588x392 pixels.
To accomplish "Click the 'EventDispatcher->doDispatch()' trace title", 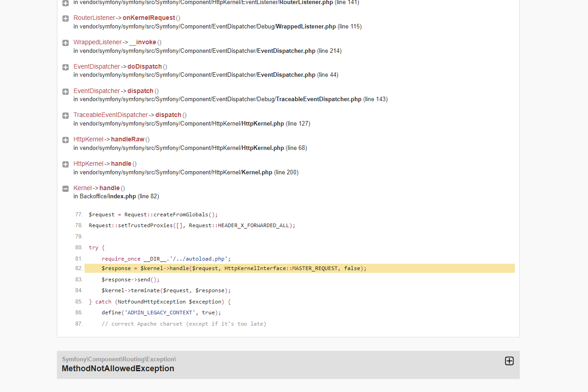I will click(x=120, y=66).
